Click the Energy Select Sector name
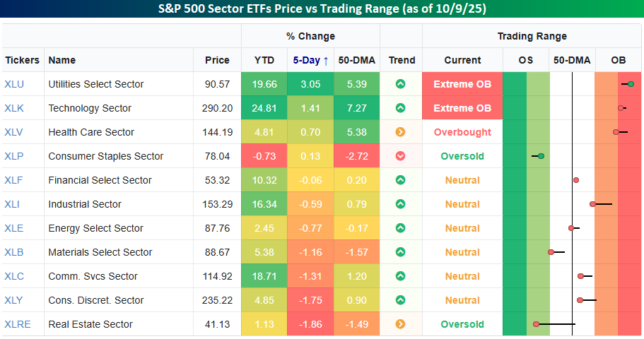 coord(95,228)
